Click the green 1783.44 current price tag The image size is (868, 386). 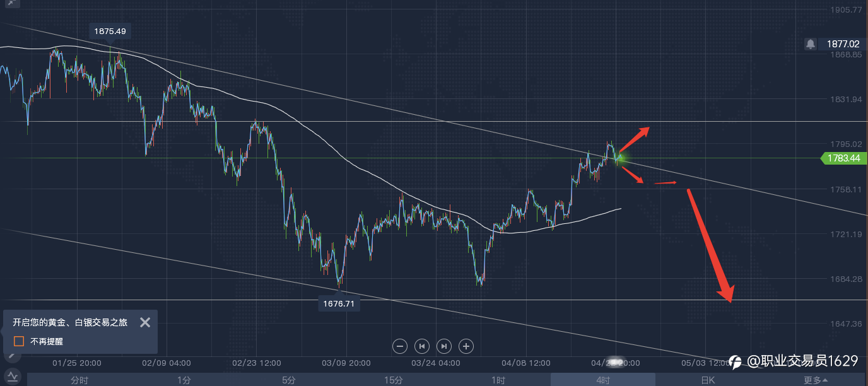(843, 158)
